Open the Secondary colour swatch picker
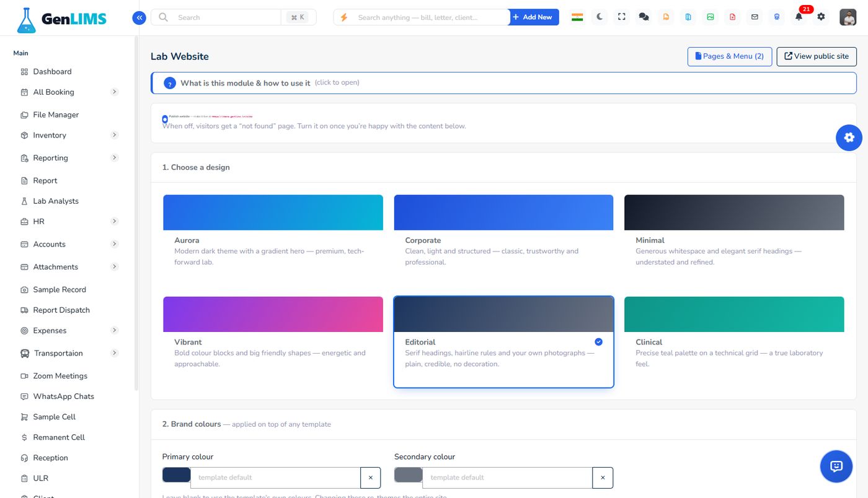Image resolution: width=868 pixels, height=498 pixels. point(409,475)
